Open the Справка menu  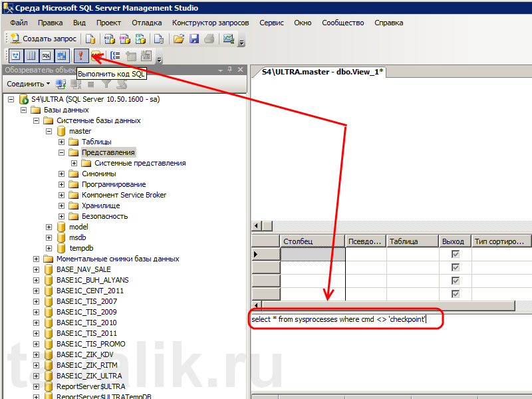pos(389,23)
